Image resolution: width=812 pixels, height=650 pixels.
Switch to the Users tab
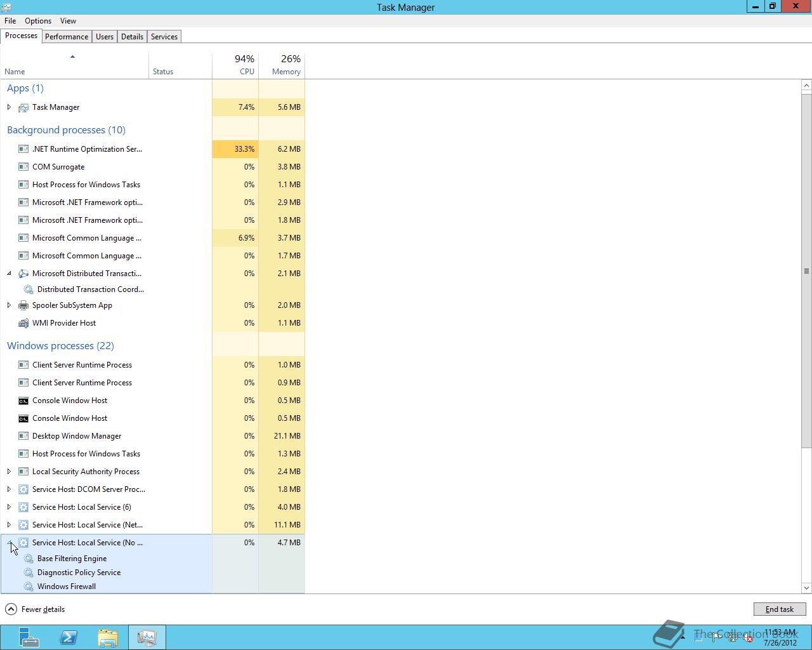[x=105, y=37]
